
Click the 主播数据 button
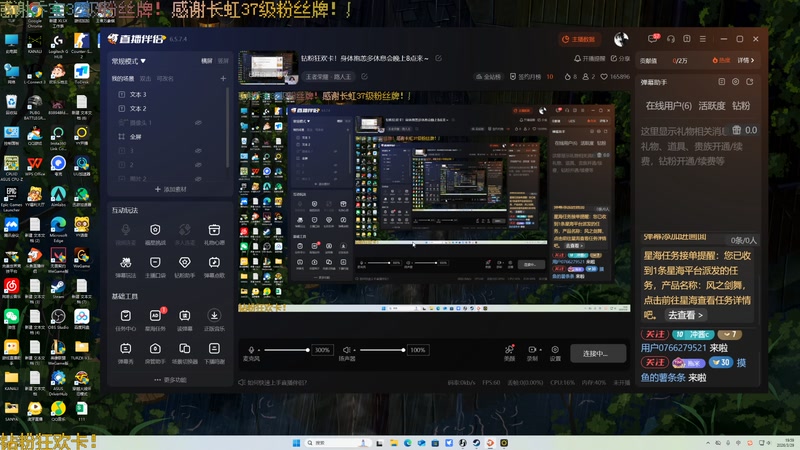578,39
